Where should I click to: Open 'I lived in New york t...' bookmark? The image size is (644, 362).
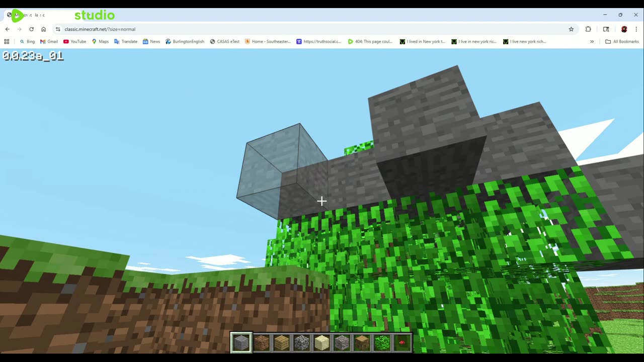422,42
